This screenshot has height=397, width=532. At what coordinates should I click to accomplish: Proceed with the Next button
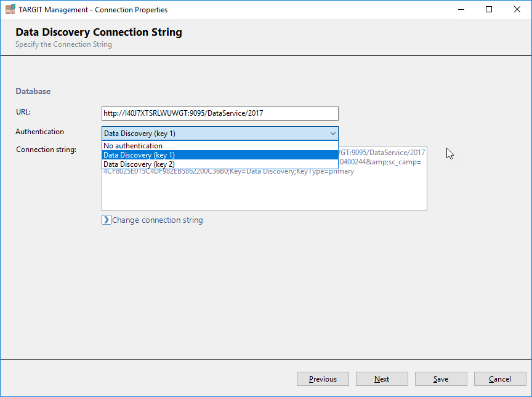point(382,379)
